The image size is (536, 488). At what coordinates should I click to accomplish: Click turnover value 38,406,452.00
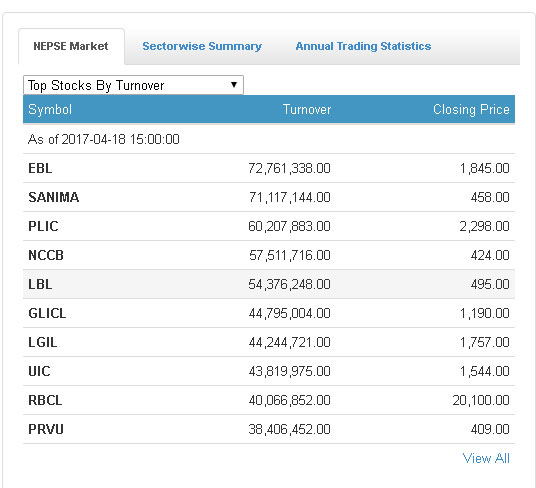(x=290, y=430)
